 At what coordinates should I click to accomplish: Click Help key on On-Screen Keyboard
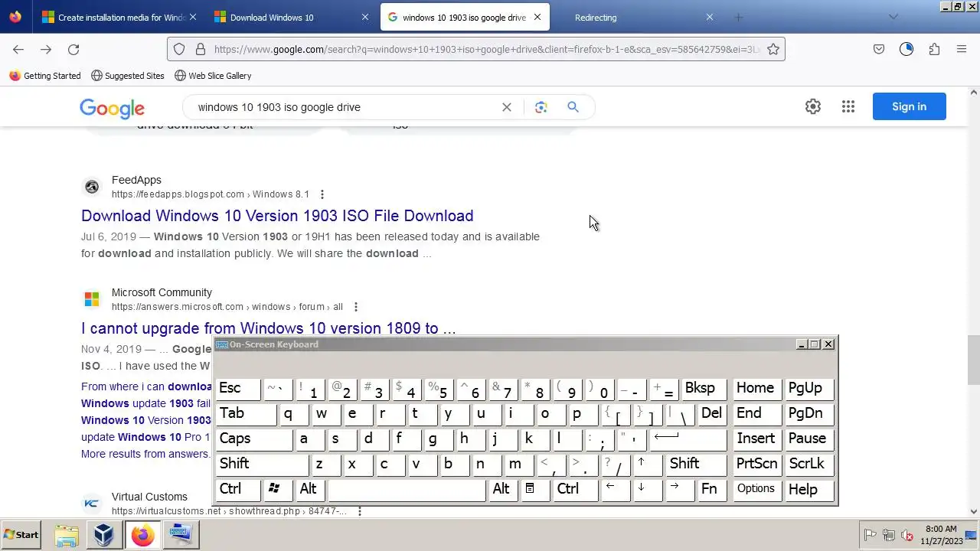click(810, 489)
